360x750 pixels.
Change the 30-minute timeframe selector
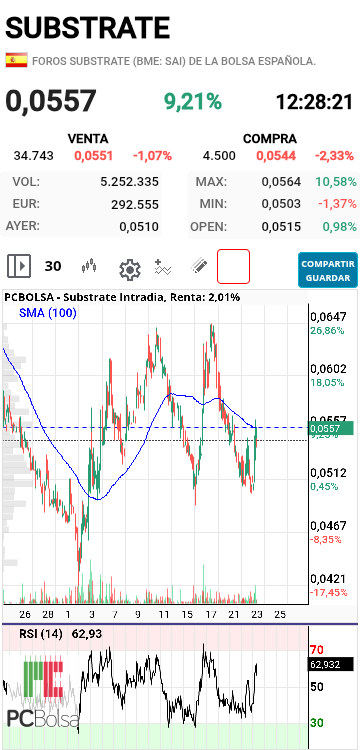53,266
